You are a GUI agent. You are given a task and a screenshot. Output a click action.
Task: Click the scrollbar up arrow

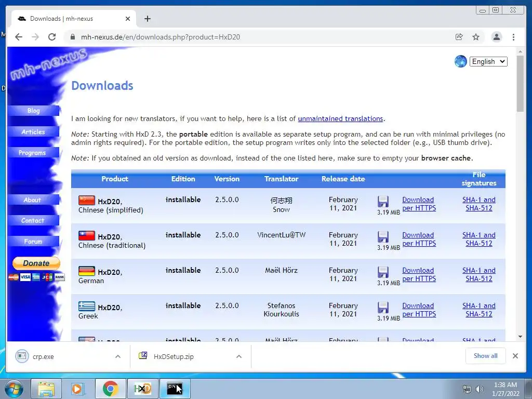pyautogui.click(x=520, y=52)
